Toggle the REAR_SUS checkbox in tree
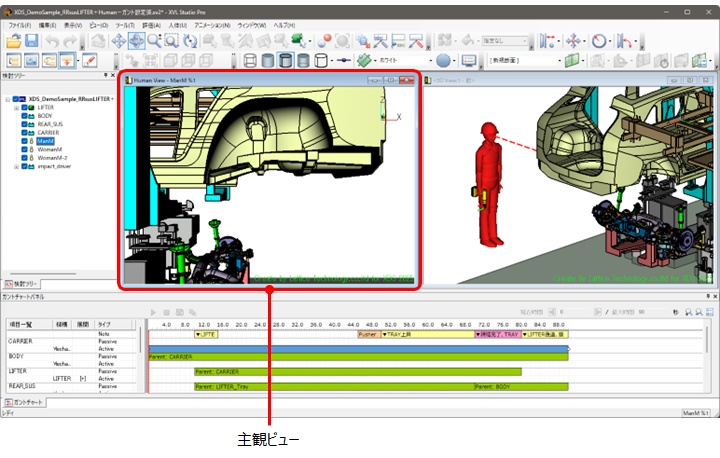 click(x=26, y=124)
